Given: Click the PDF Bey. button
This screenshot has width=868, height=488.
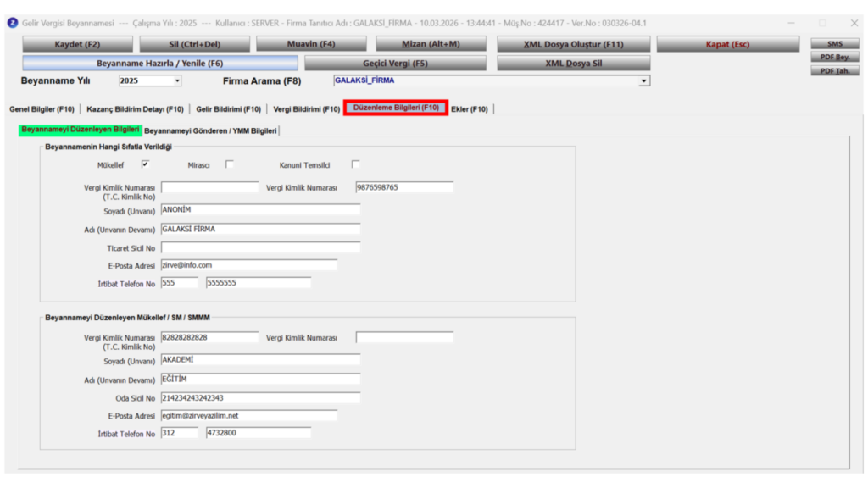Looking at the screenshot, I should pos(835,57).
